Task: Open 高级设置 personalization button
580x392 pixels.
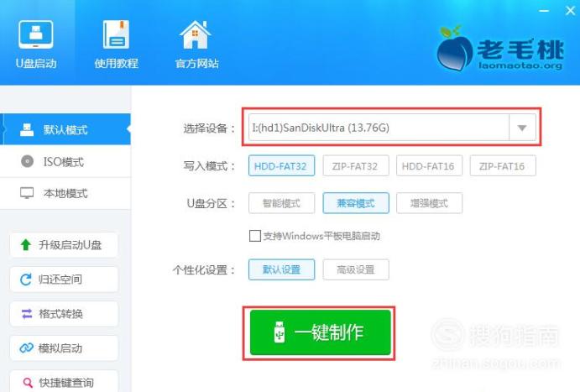Action: point(356,269)
